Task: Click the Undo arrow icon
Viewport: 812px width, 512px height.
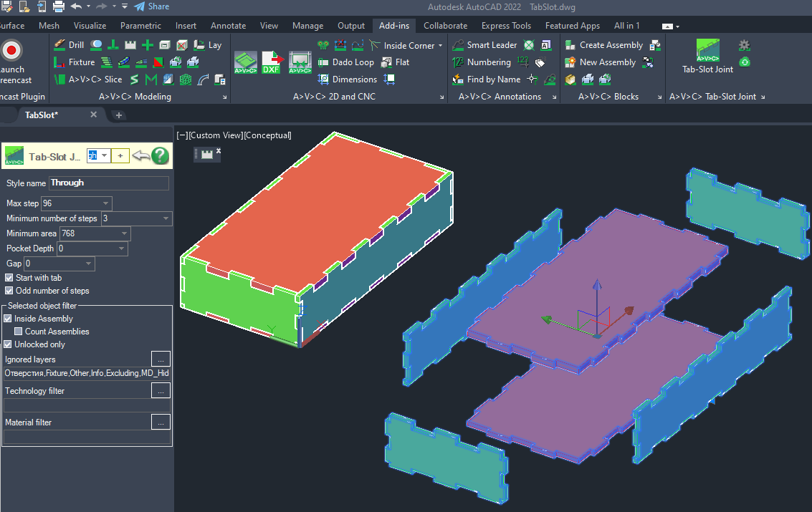Action: [76, 6]
